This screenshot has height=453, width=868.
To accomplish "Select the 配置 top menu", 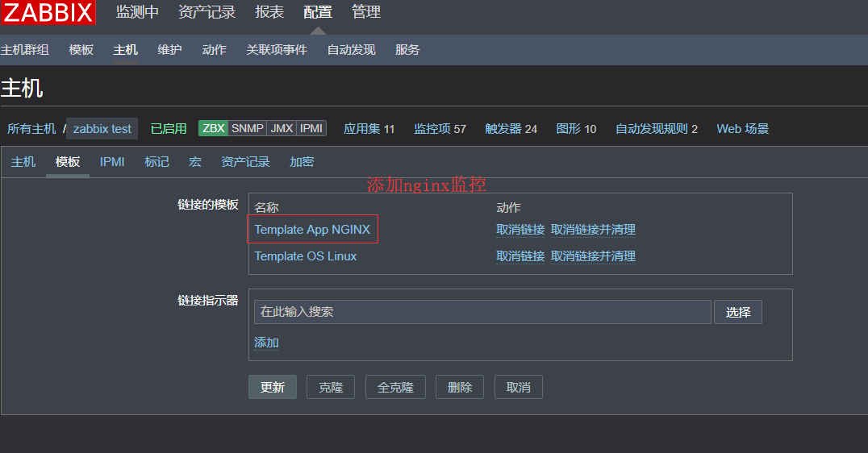I will click(x=318, y=12).
